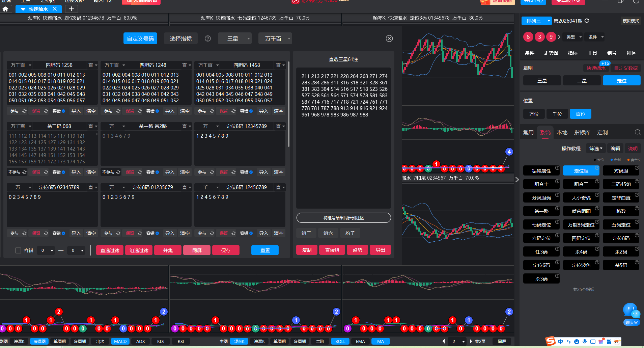Screen dimensions: 644x348
Task: Click the red number ball 6
Action: pyautogui.click(x=528, y=37)
